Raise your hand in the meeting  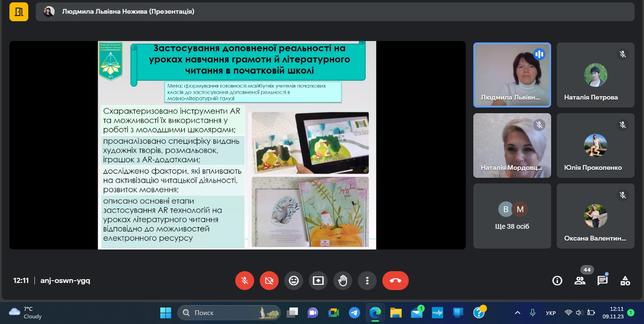point(343,281)
